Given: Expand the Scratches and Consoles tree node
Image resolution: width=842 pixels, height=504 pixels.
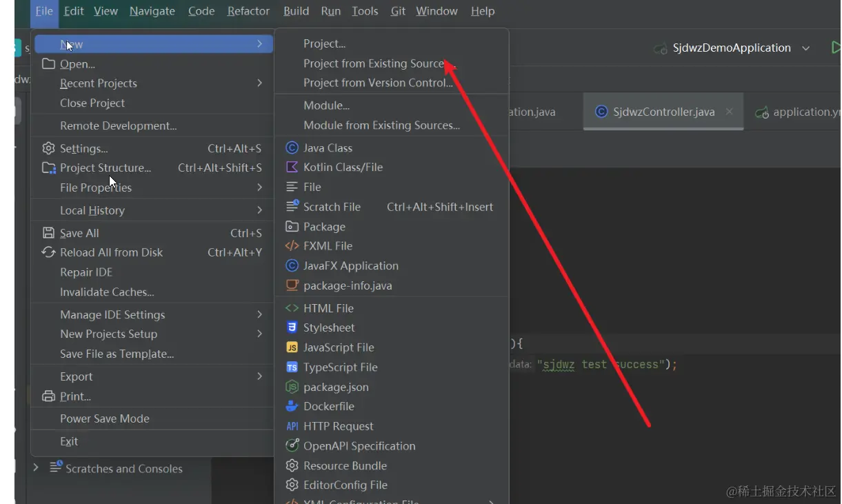Looking at the screenshot, I should click(x=36, y=467).
